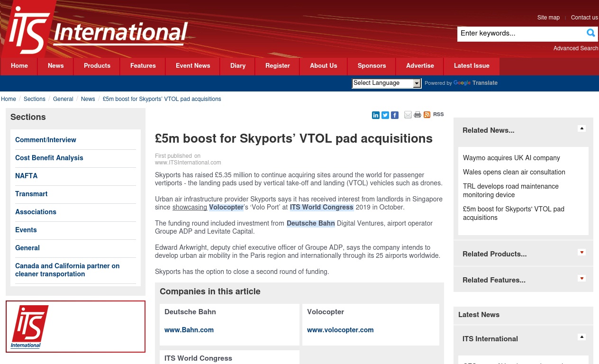The image size is (599, 364).
Task: Click the Related Features heading
Action: tap(494, 280)
